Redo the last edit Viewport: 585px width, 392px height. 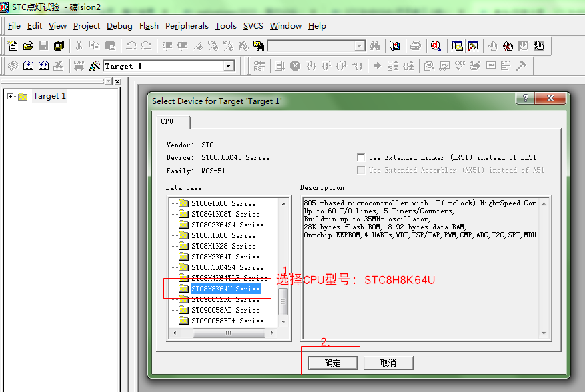coord(146,46)
